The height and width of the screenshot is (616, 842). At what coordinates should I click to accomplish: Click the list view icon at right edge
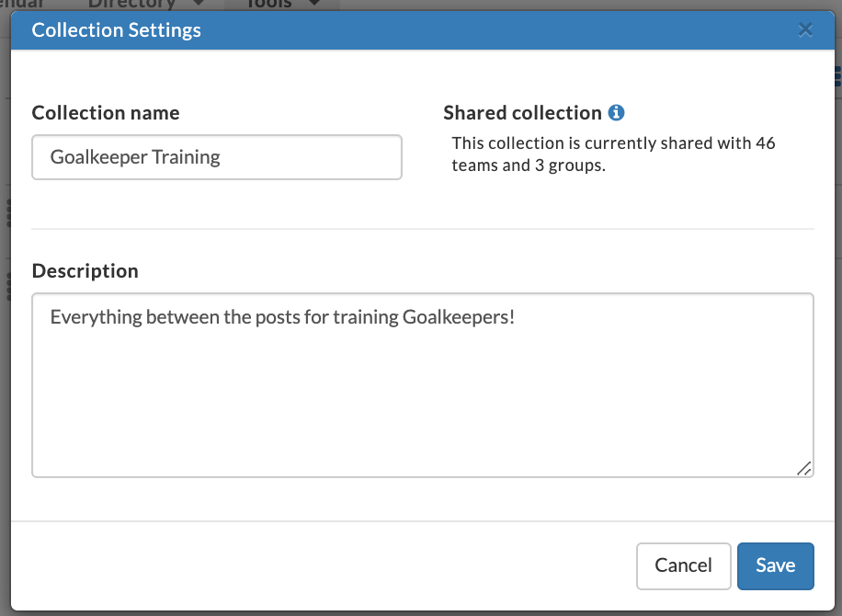click(837, 76)
